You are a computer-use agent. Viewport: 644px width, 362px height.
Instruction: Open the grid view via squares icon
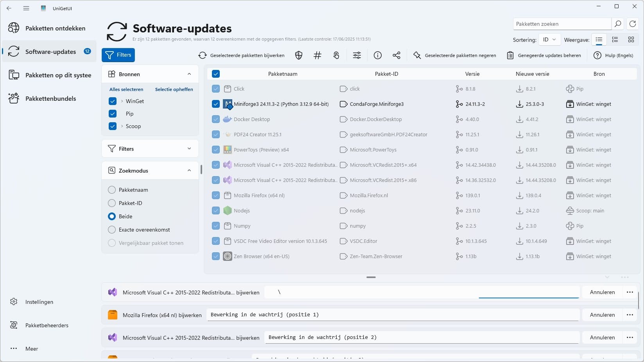click(631, 39)
